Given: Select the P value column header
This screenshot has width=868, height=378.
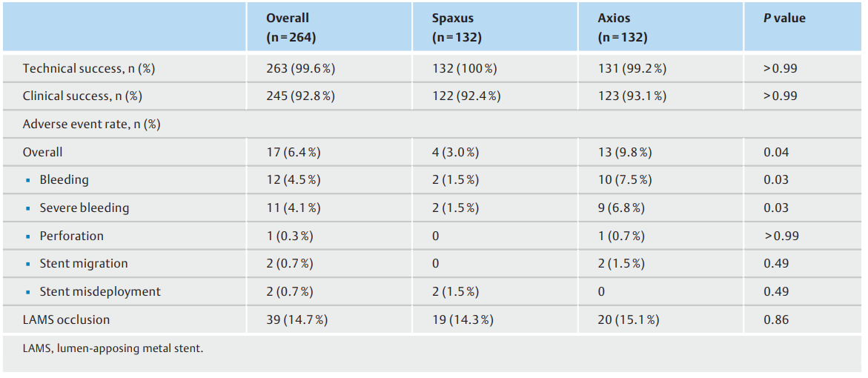Looking at the screenshot, I should 784,18.
